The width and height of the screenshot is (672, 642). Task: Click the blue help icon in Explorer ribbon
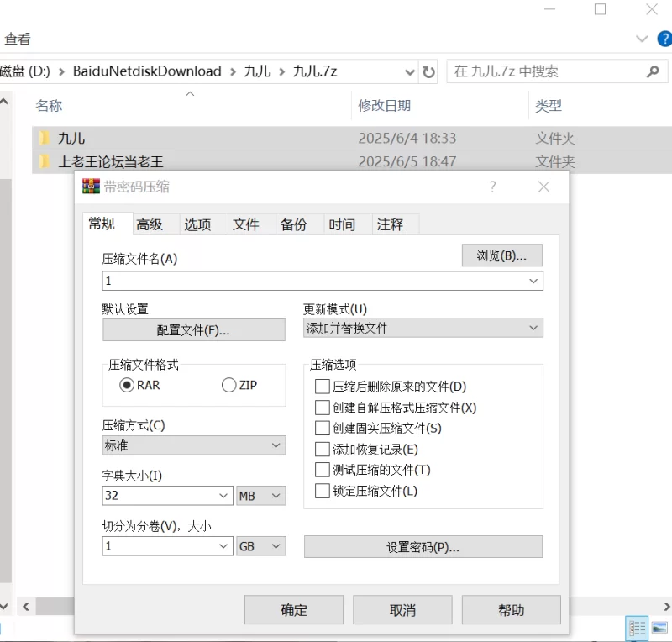(664, 39)
